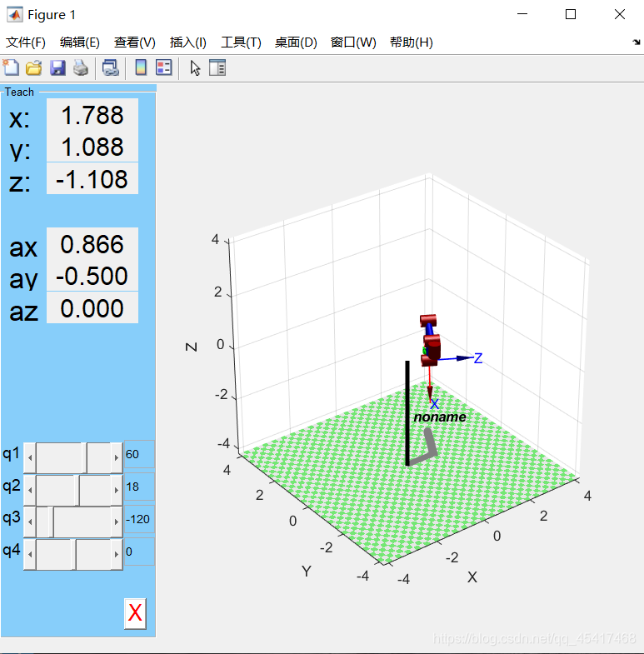Open the 插入(I) menu
The image size is (644, 654).
(187, 42)
